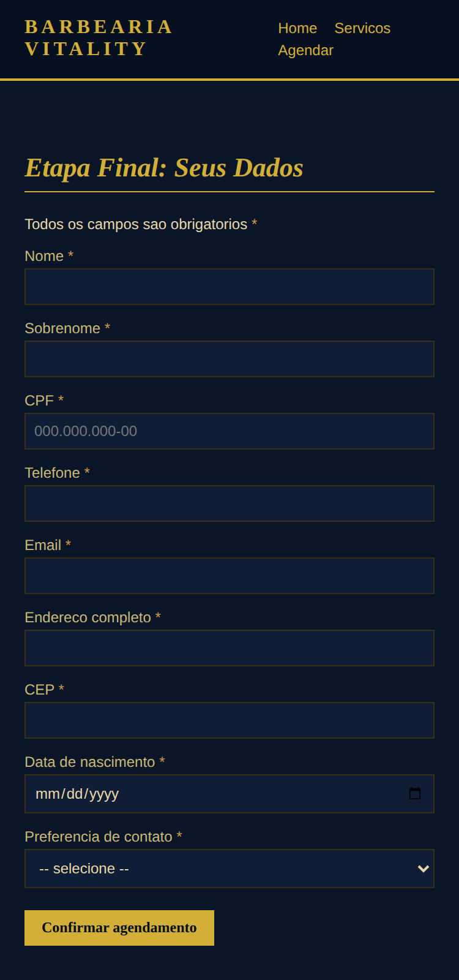This screenshot has width=459, height=980.
Task: Click the Email text field
Action: click(x=229, y=576)
